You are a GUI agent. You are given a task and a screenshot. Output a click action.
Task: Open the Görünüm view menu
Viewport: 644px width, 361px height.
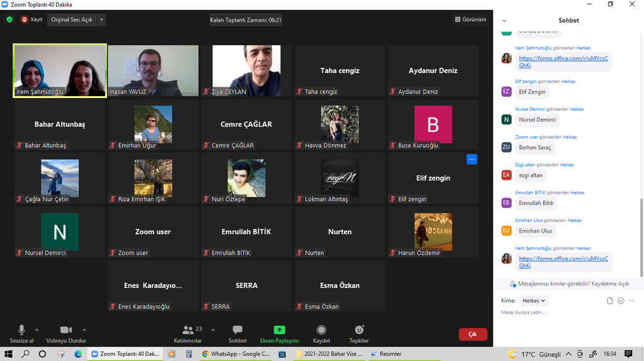click(470, 19)
